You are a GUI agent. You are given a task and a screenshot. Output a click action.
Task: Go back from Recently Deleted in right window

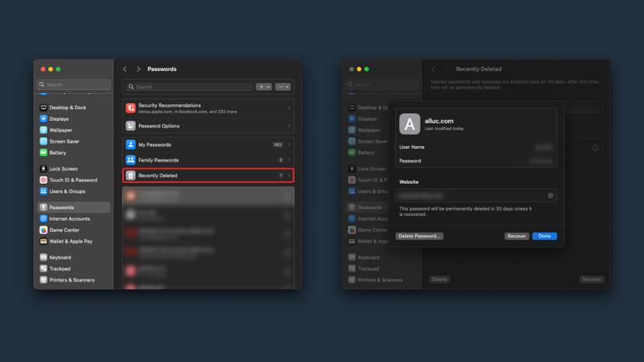[433, 69]
